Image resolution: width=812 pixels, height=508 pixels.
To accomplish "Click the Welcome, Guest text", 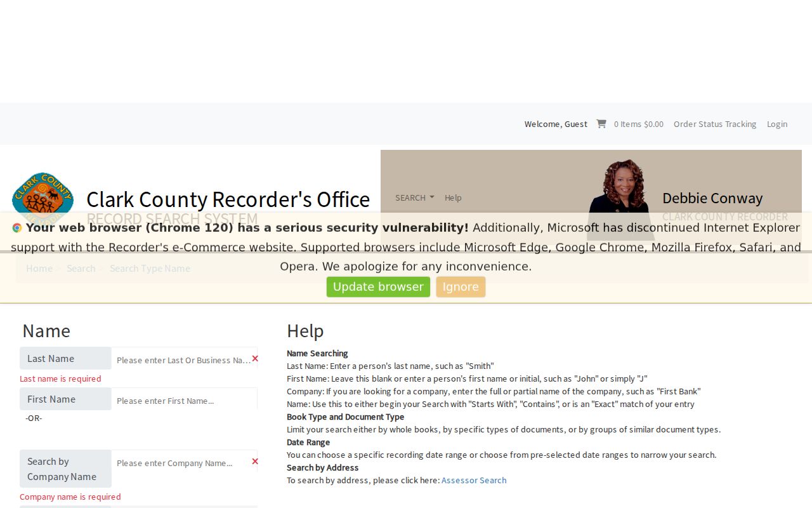I will click(556, 124).
